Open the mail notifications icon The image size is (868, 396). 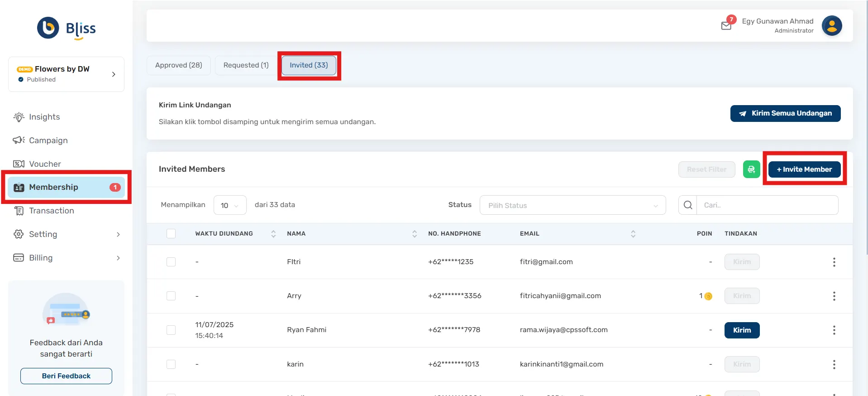pyautogui.click(x=726, y=25)
